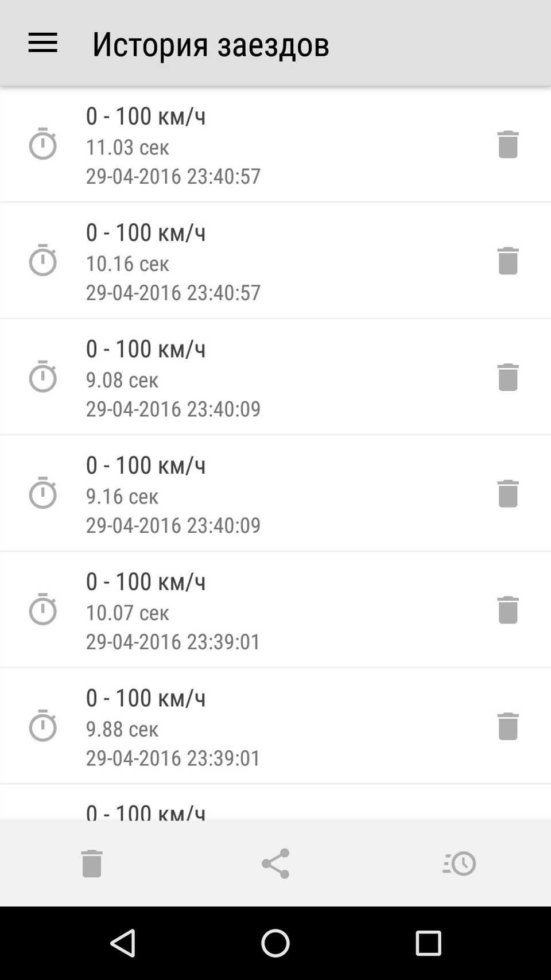Image resolution: width=551 pixels, height=980 pixels.
Task: Open the hamburger navigation menu
Action: click(42, 43)
